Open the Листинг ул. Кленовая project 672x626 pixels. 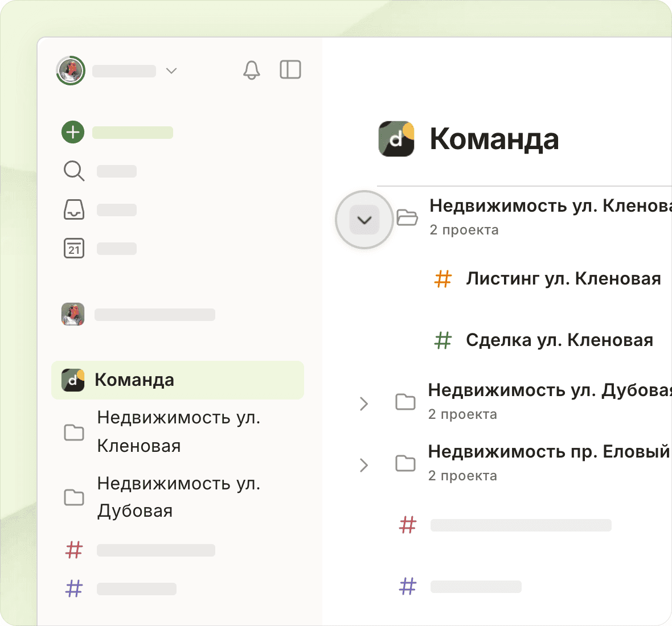click(563, 279)
